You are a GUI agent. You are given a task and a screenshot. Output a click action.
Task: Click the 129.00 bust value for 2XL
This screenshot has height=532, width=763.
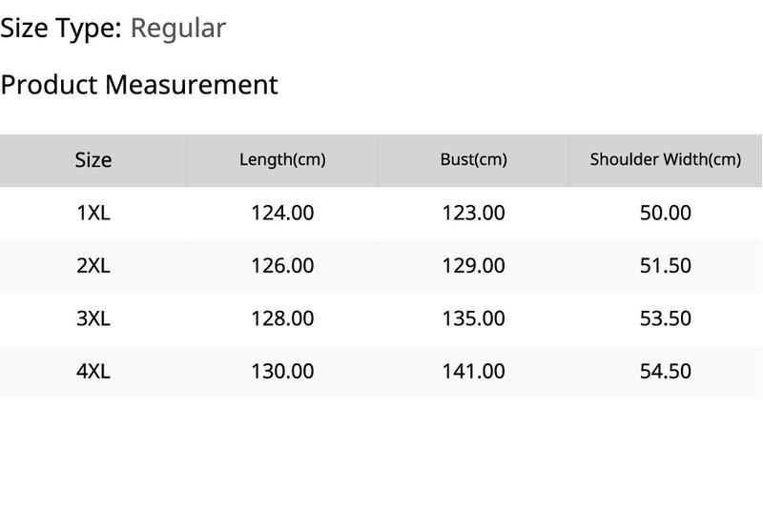click(x=473, y=265)
